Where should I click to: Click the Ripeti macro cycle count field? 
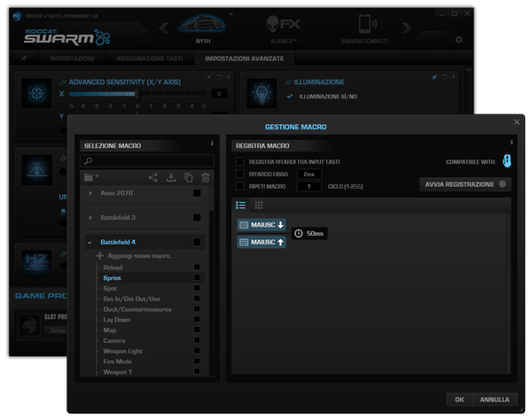pyautogui.click(x=309, y=186)
